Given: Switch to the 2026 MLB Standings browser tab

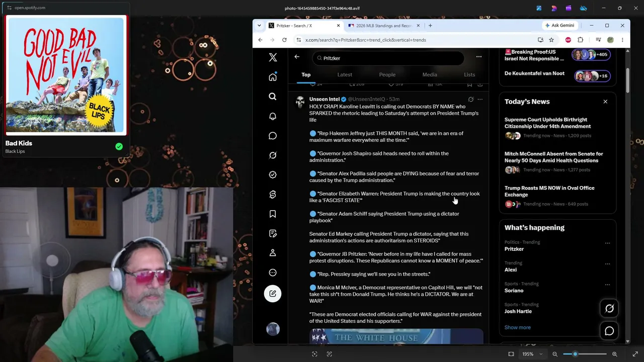Looking at the screenshot, I should [x=383, y=26].
